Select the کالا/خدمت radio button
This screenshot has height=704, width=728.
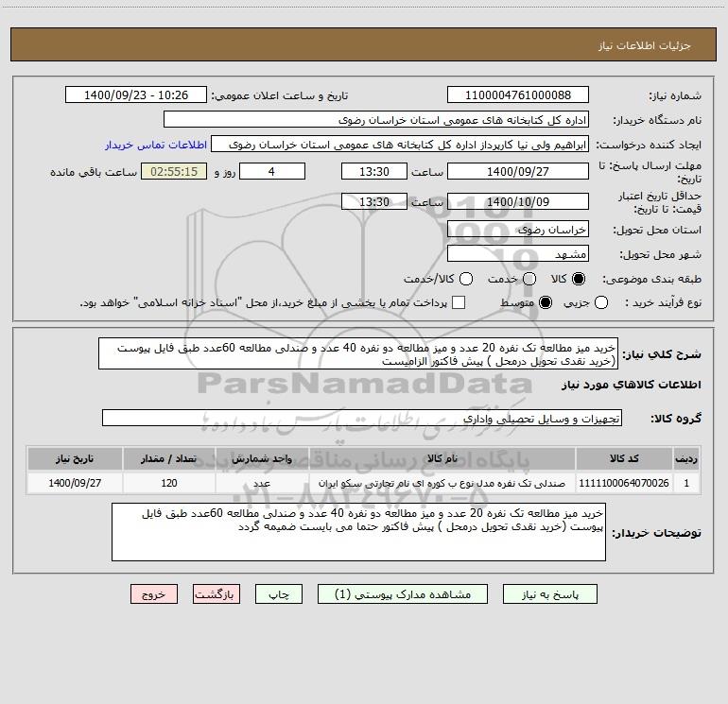[x=466, y=279]
